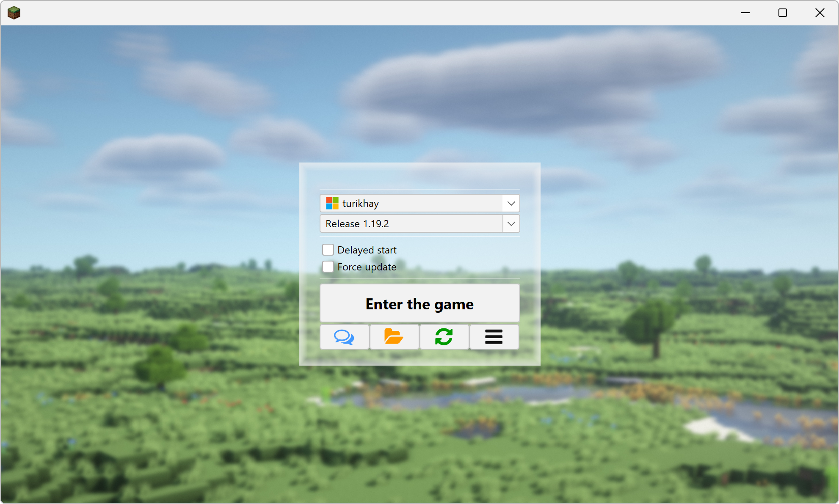Check the Delayed start option
The height and width of the screenshot is (504, 839).
coord(328,249)
